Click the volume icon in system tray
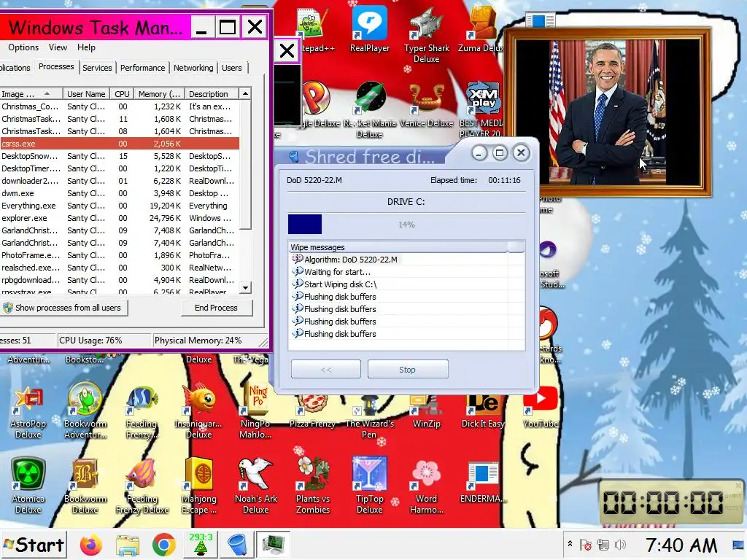This screenshot has width=747, height=560. tap(620, 545)
